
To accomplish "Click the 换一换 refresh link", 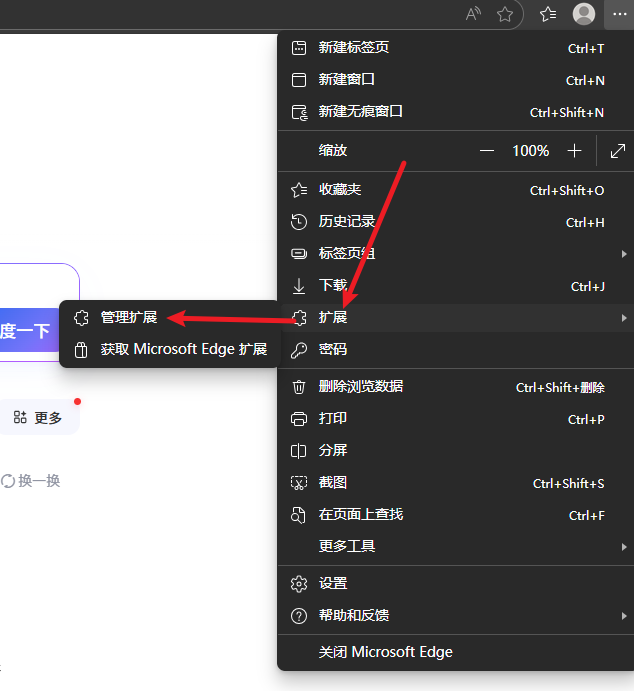I will [31, 481].
